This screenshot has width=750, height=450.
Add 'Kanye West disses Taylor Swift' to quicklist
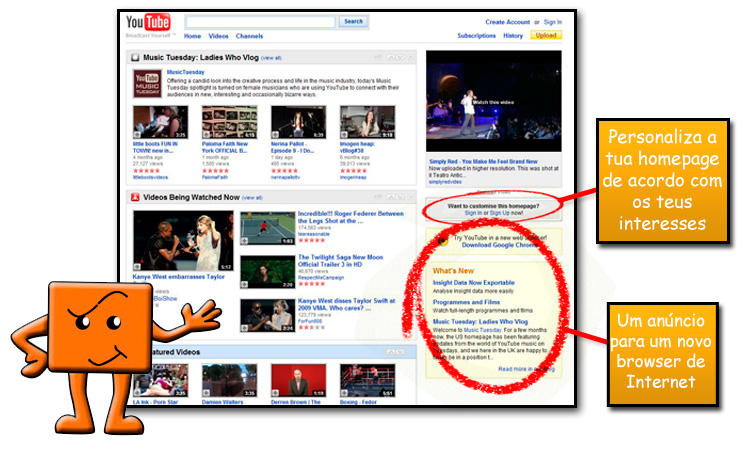pos(244,328)
